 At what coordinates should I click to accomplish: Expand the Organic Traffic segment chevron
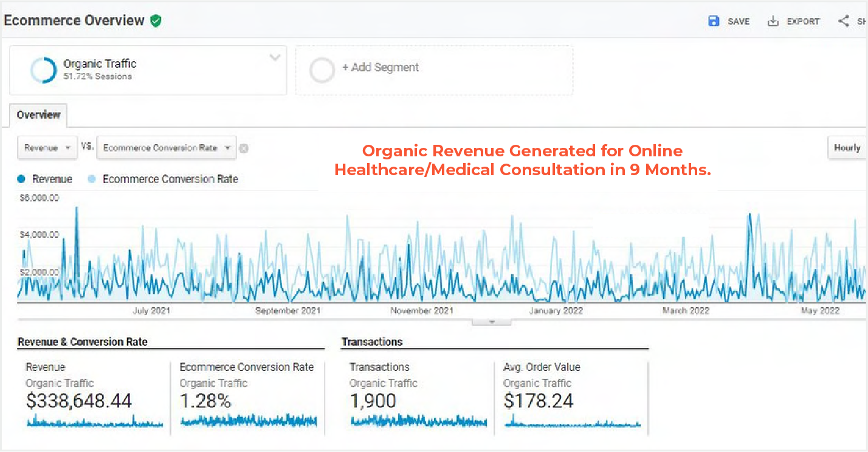275,58
